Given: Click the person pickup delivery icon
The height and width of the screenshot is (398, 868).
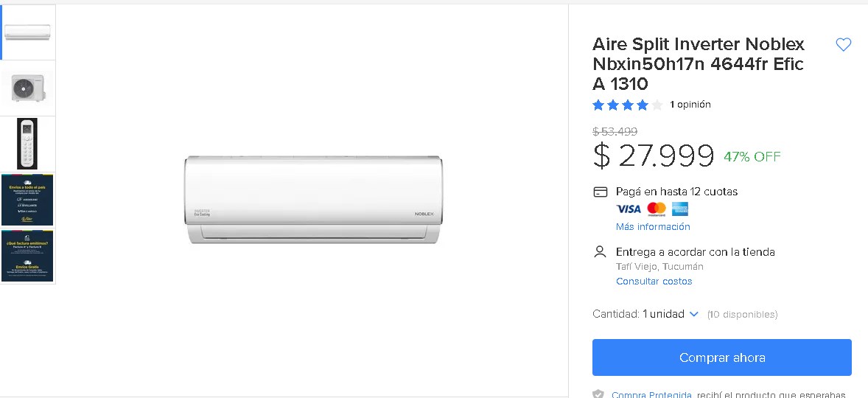Looking at the screenshot, I should coord(601,252).
